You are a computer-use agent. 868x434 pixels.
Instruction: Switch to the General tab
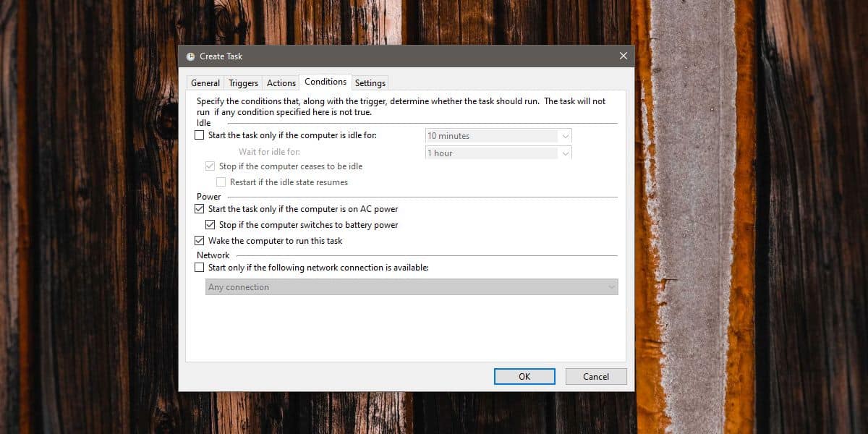coord(205,82)
